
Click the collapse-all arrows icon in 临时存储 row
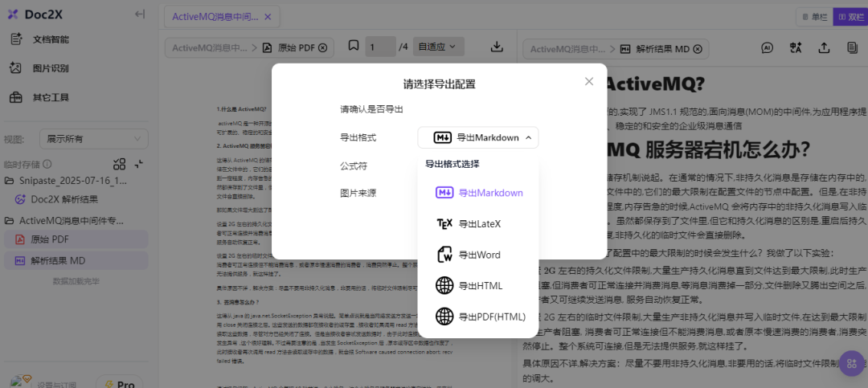(x=139, y=164)
